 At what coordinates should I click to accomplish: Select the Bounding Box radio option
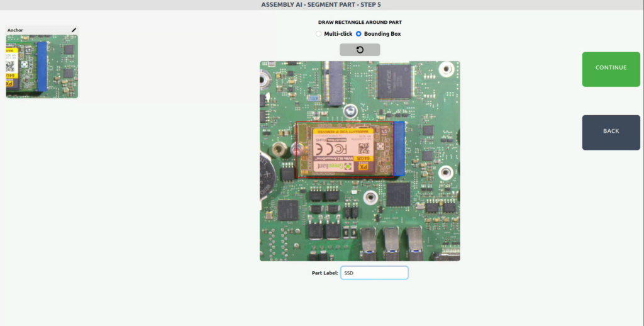359,34
